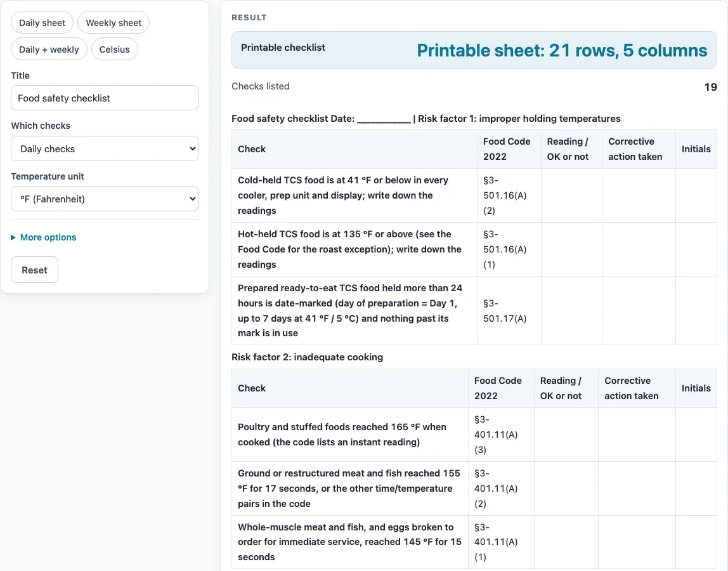728x571 pixels.
Task: Click the §3-401.11(A)(3) code reference
Action: [496, 435]
